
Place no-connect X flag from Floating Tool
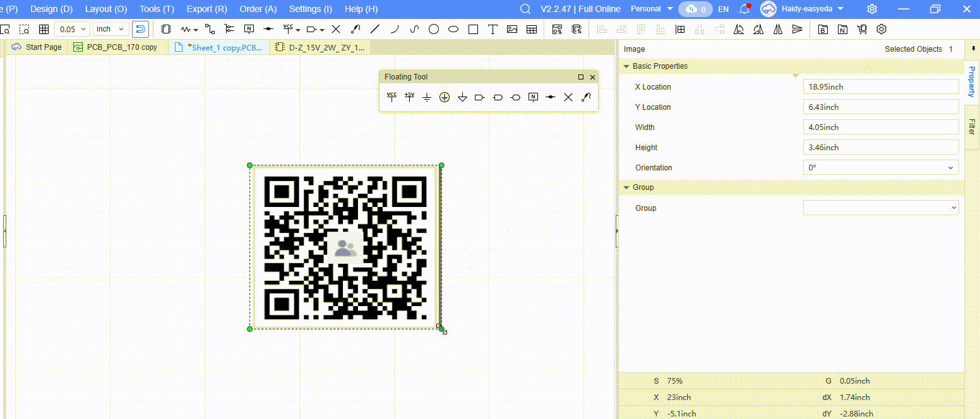pyautogui.click(x=568, y=97)
